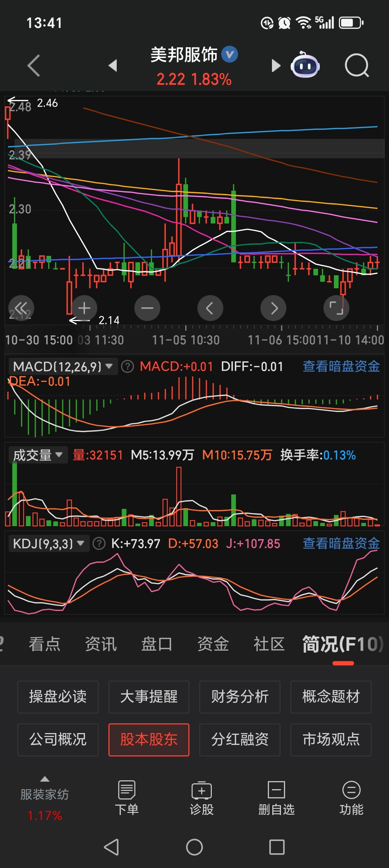Tap 查看暗盘资金 link beside KDJ
Viewport: 389px width, 868px height.
(x=341, y=543)
